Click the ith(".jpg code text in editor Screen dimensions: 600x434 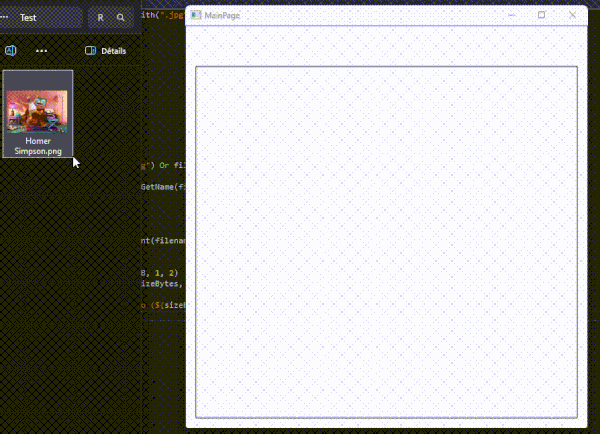[x=163, y=15]
